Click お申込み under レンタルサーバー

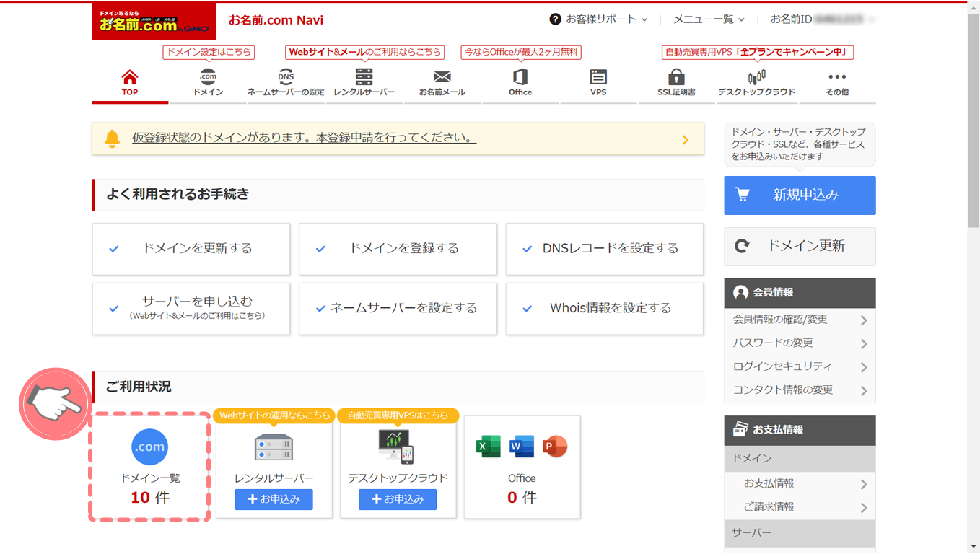pyautogui.click(x=274, y=499)
